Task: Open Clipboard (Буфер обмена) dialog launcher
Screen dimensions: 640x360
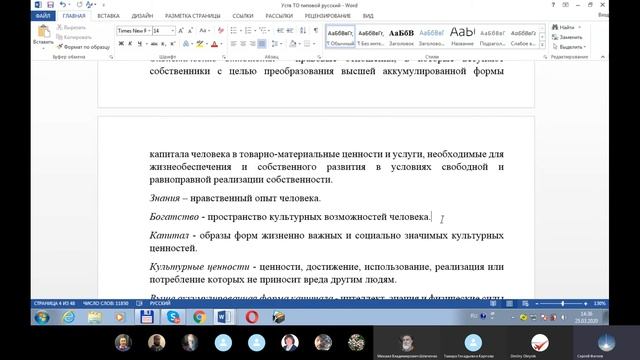Action: point(111,57)
